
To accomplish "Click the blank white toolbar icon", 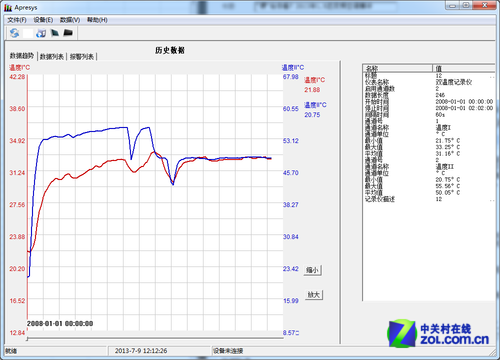I will pos(28,33).
